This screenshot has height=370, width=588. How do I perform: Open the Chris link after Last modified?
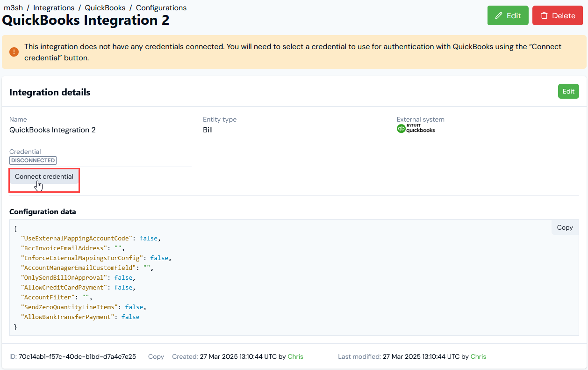tap(478, 356)
